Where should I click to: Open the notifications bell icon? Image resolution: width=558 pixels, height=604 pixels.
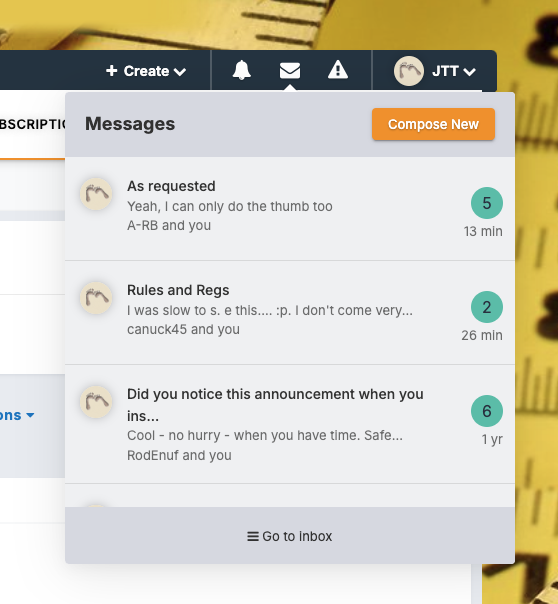click(241, 70)
